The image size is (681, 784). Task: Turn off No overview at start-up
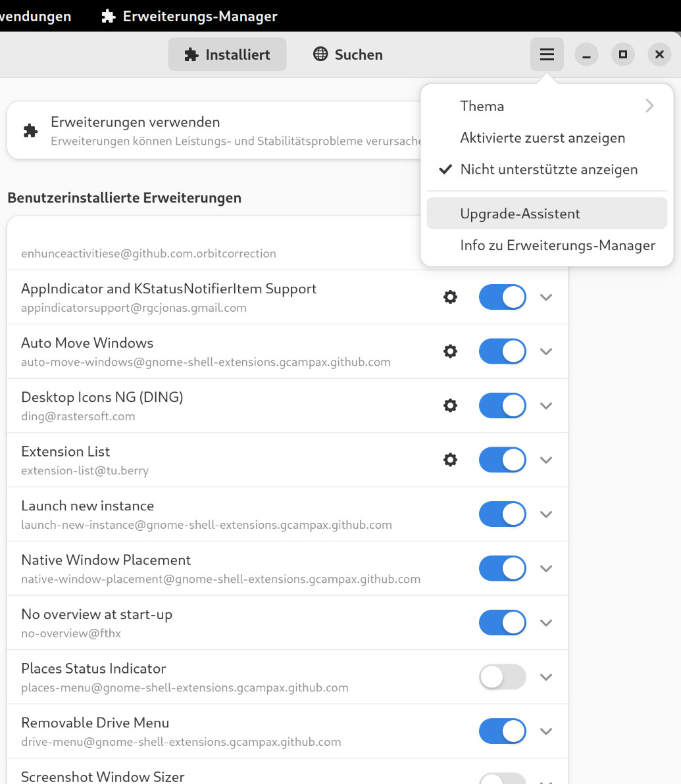tap(503, 622)
